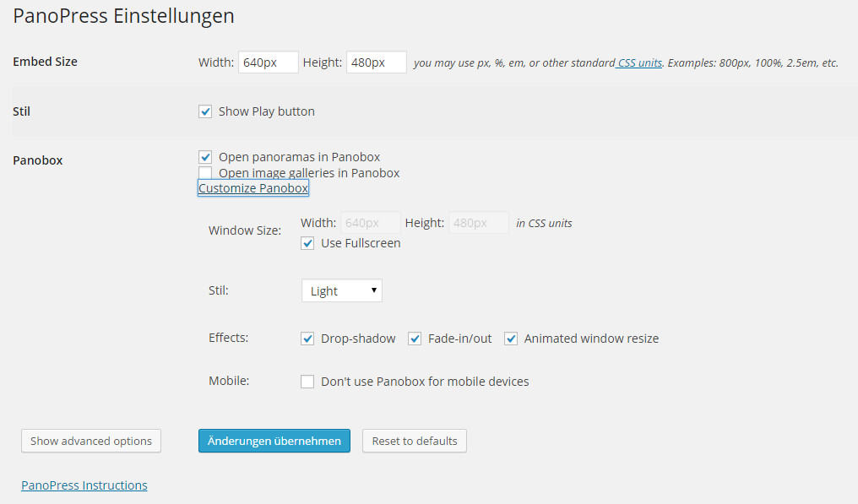
Task: Show advanced options
Action: coord(91,441)
